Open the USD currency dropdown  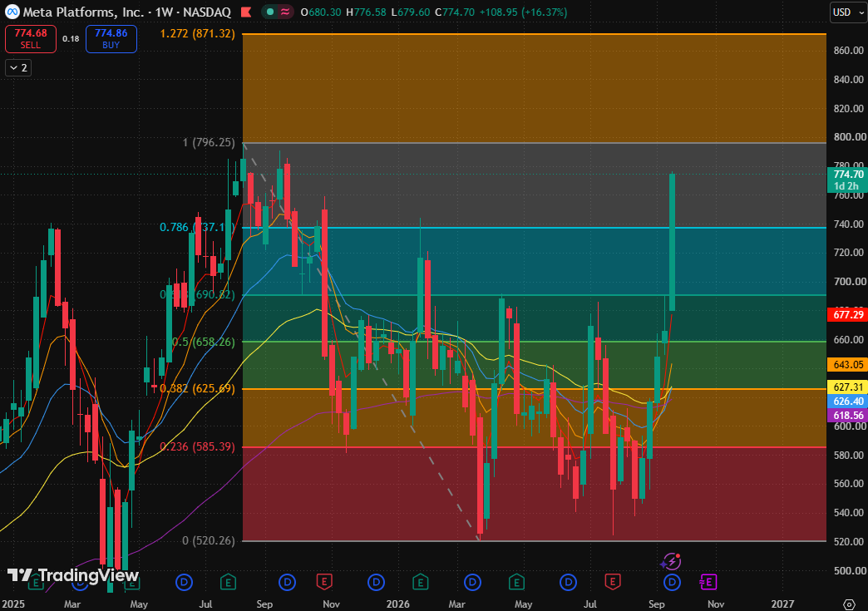pos(847,12)
